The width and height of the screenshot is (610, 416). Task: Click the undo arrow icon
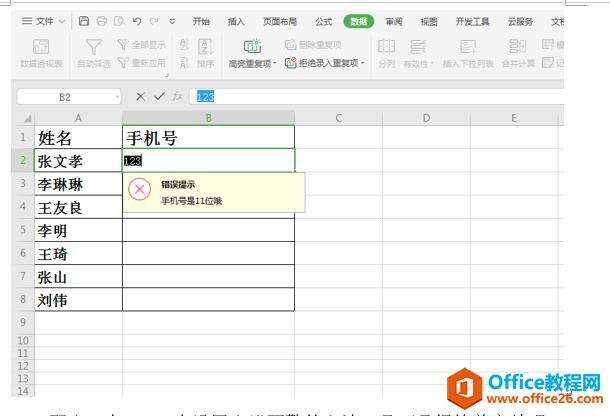136,20
